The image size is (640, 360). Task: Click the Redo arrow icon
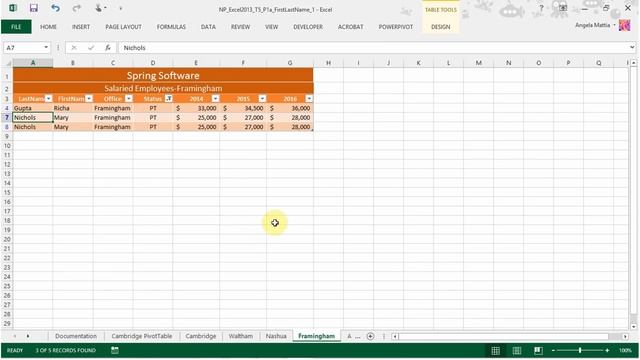coord(76,8)
